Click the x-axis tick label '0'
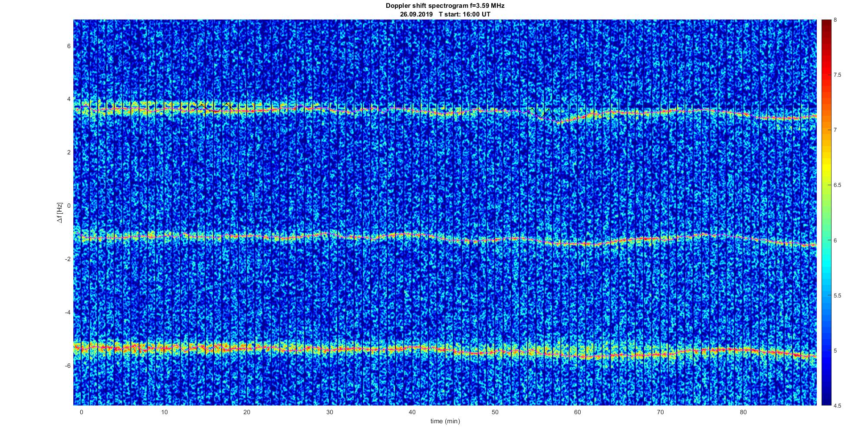868x435 pixels. pos(81,412)
